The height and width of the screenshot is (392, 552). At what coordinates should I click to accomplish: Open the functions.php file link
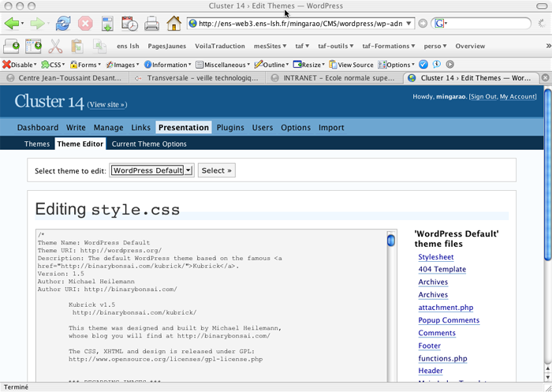pos(443,359)
